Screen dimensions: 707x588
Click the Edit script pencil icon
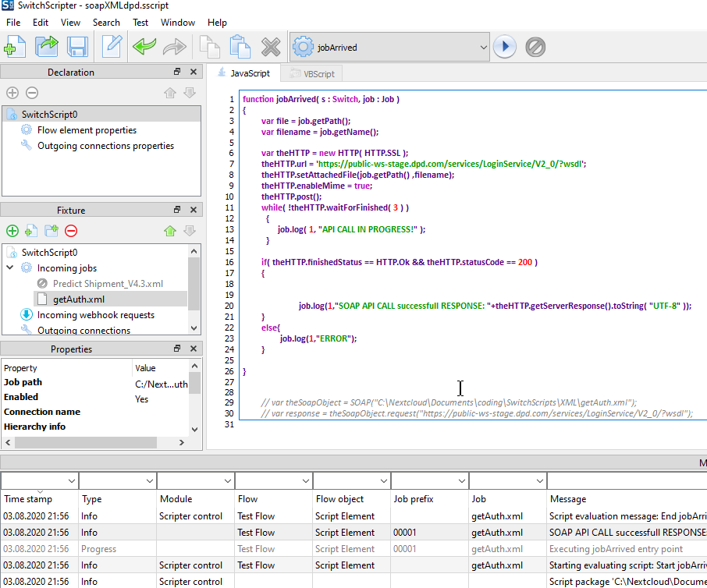pyautogui.click(x=111, y=47)
